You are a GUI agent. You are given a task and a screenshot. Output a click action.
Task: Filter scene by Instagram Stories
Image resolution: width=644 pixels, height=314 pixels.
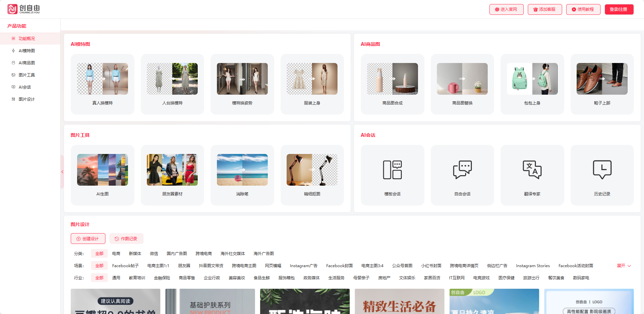(x=533, y=266)
